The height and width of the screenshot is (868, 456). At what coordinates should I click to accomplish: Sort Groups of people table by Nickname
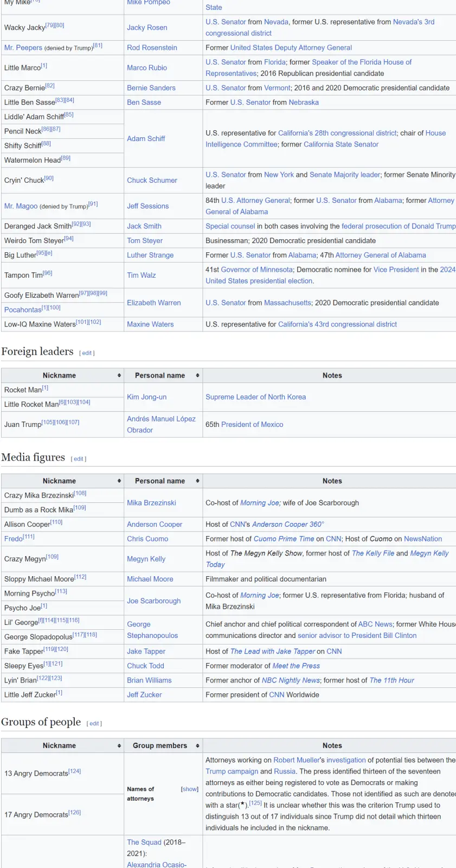[119, 745]
